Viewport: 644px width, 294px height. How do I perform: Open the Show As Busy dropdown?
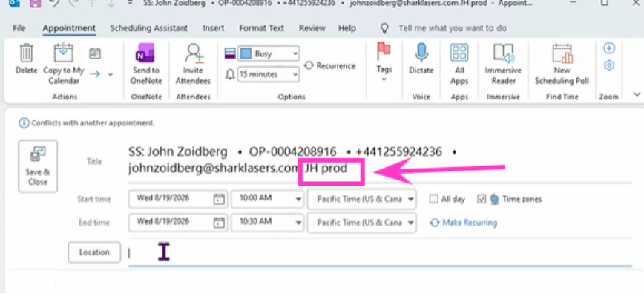[x=269, y=53]
